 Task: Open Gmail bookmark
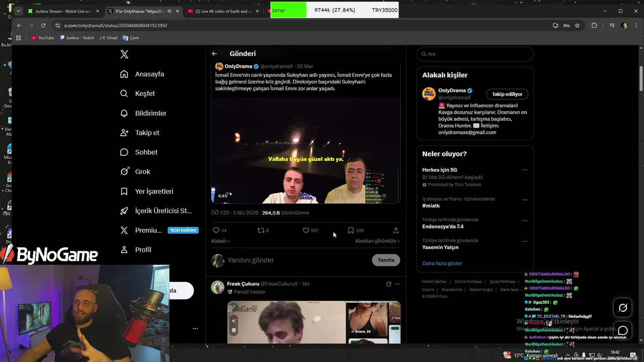coord(108,38)
